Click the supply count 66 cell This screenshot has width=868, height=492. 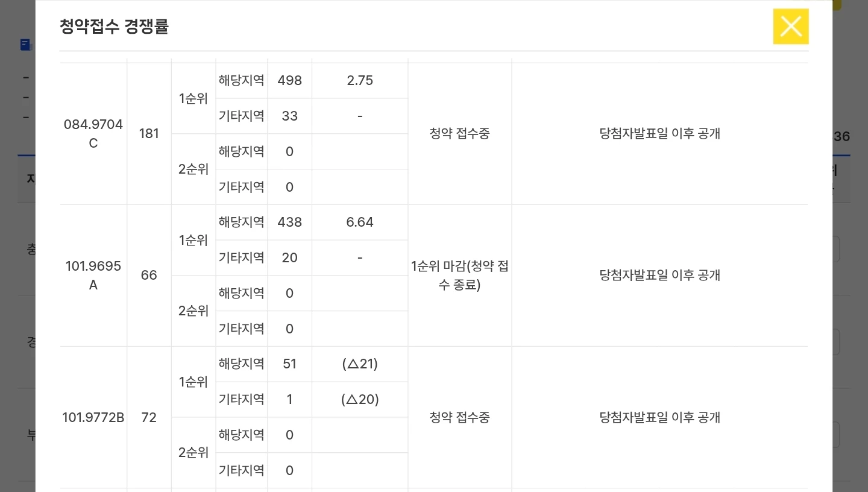(149, 276)
